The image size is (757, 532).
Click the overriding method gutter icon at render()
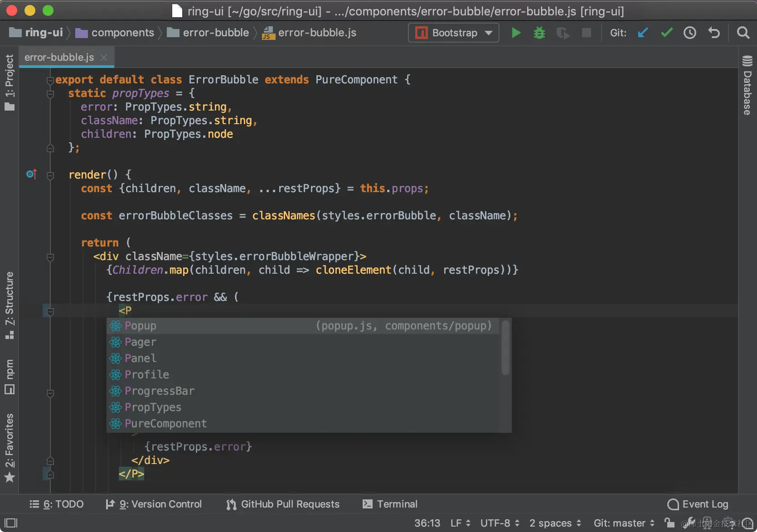[x=31, y=174]
